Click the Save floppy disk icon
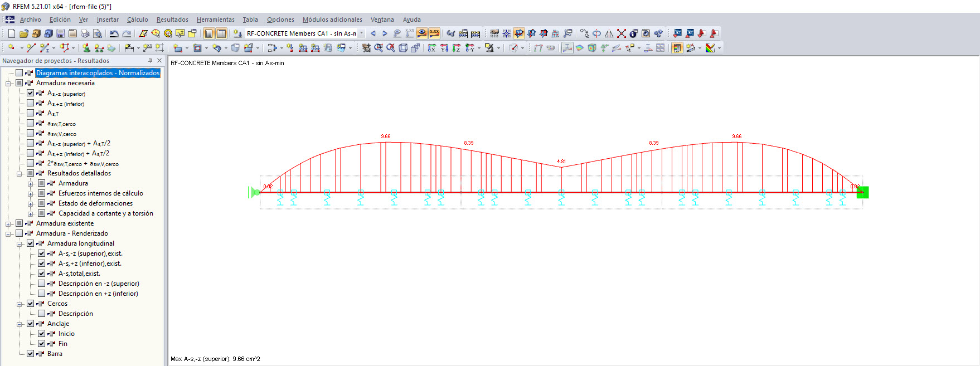The image size is (980, 366). [x=61, y=33]
